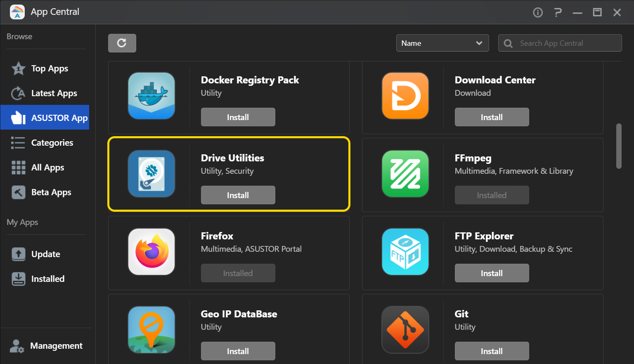
Task: Click the Drive Utilities title
Action: pos(232,158)
